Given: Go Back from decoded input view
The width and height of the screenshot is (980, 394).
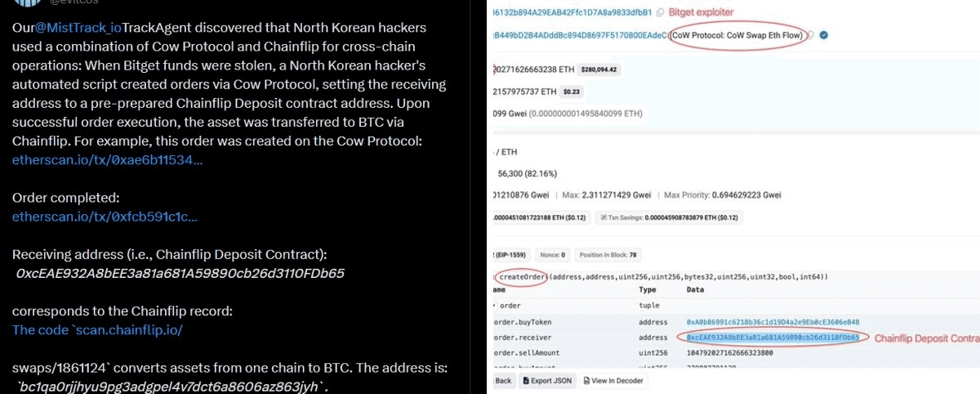Looking at the screenshot, I should (503, 380).
